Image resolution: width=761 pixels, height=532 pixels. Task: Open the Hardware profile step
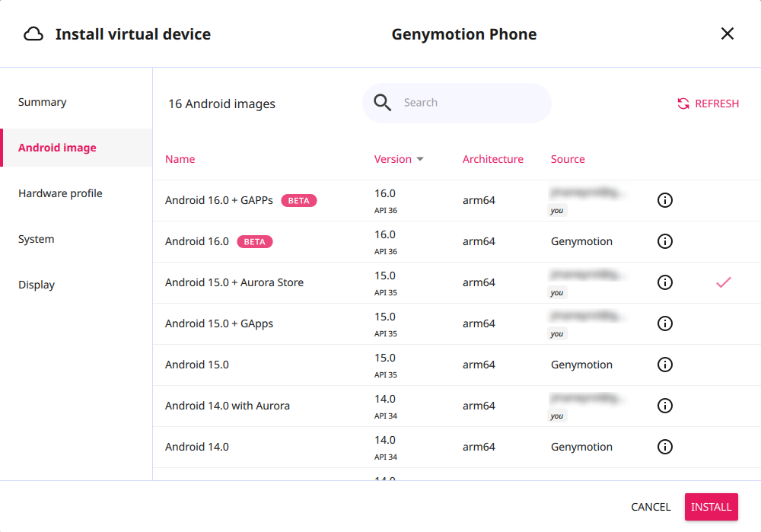[x=76, y=193]
